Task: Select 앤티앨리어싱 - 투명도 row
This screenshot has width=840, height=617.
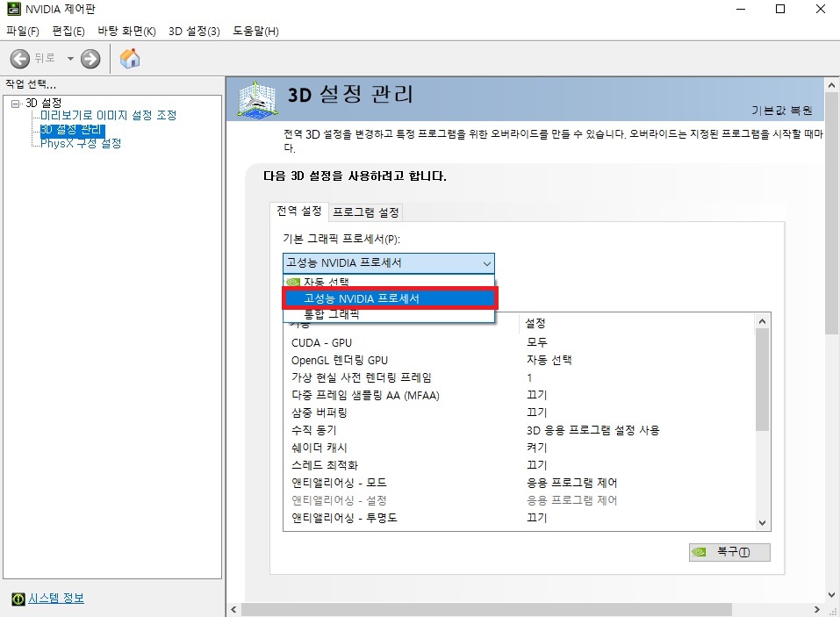Action: pos(519,517)
